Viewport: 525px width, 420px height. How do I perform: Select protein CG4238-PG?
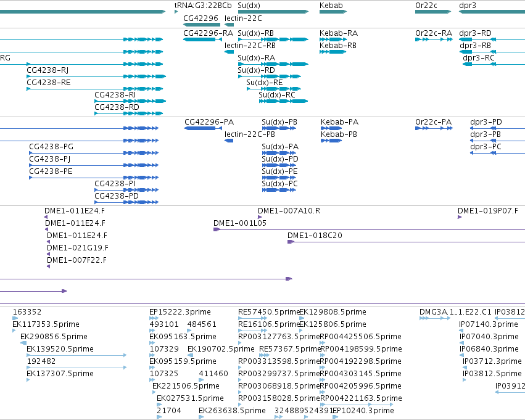[94, 153]
